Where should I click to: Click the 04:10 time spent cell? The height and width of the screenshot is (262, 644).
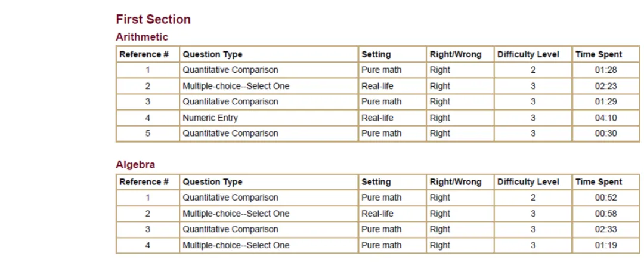[605, 118]
